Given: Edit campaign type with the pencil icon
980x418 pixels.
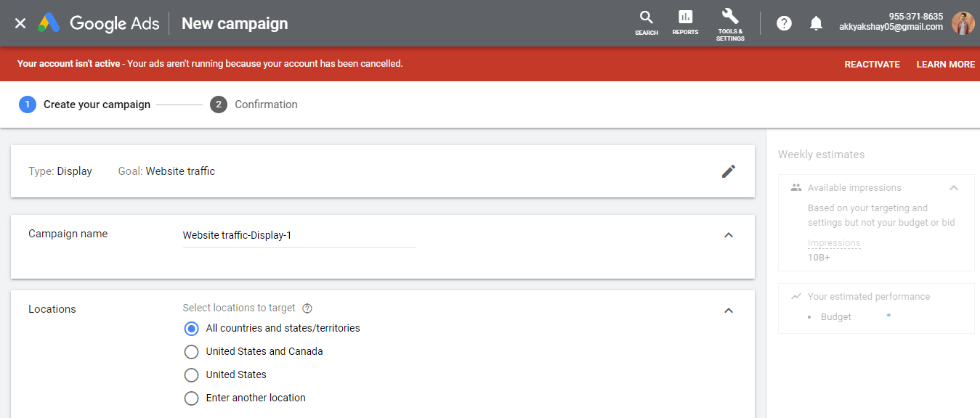Looking at the screenshot, I should coord(728,171).
